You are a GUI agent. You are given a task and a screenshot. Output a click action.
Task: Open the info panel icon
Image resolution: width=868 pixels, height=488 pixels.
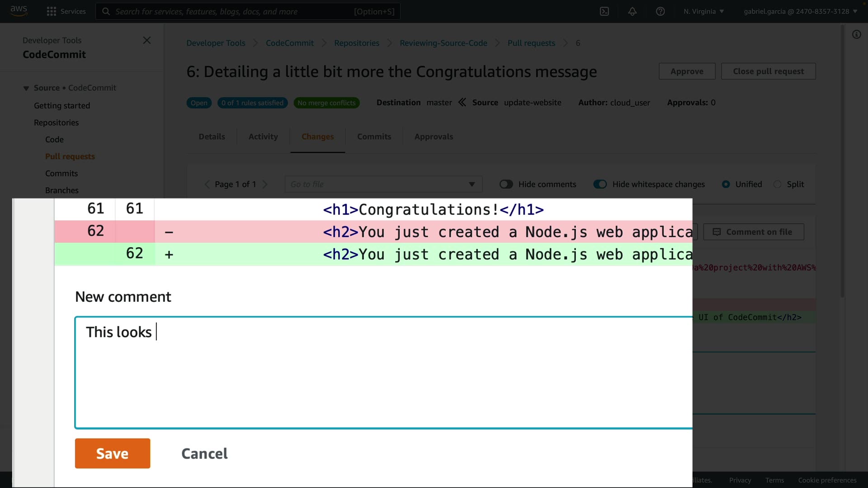click(856, 35)
